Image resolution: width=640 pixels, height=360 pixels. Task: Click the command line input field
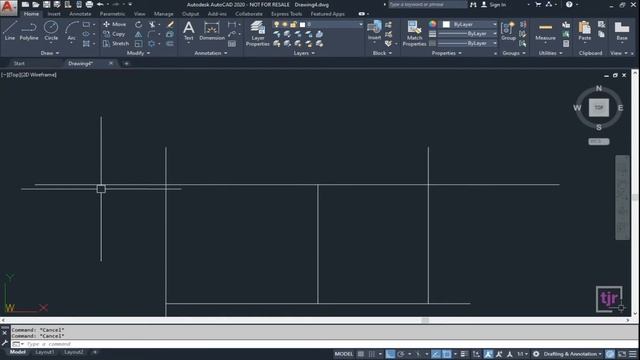324,344
